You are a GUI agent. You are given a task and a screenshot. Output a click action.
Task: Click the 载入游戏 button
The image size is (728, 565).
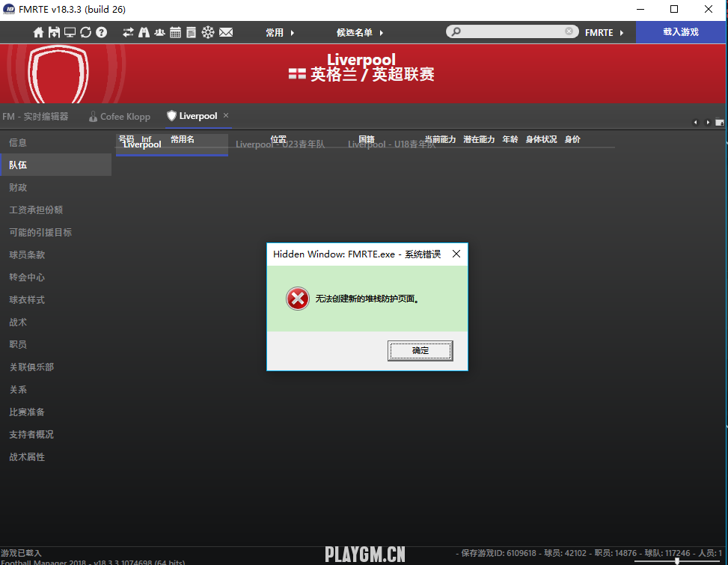(681, 32)
